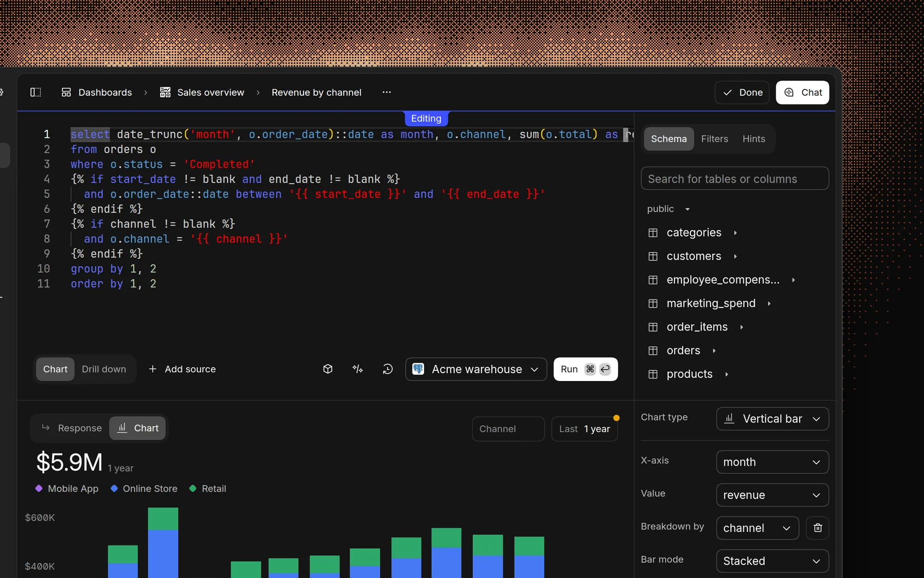Open Breakdown by channel dropdown
The height and width of the screenshot is (578, 924).
758,528
